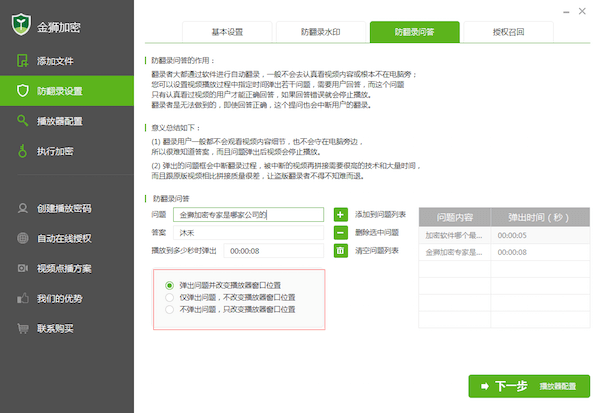Open 自动在线授权 in the sidebar
This screenshot has height=413, width=600.
(67, 238)
